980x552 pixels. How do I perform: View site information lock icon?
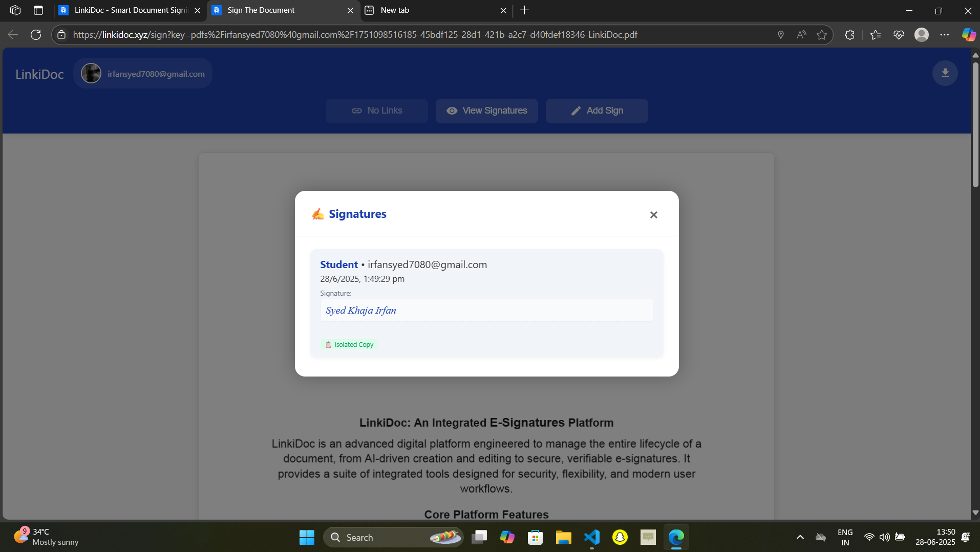coord(61,35)
